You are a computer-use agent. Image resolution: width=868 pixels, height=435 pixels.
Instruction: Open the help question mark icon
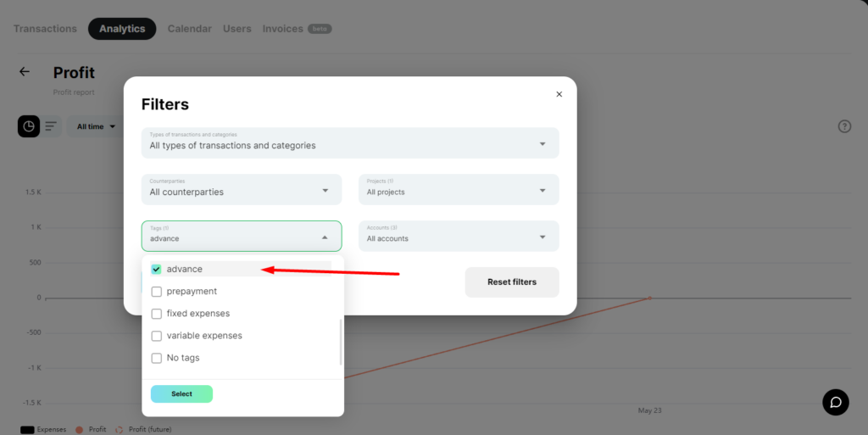[x=844, y=126]
